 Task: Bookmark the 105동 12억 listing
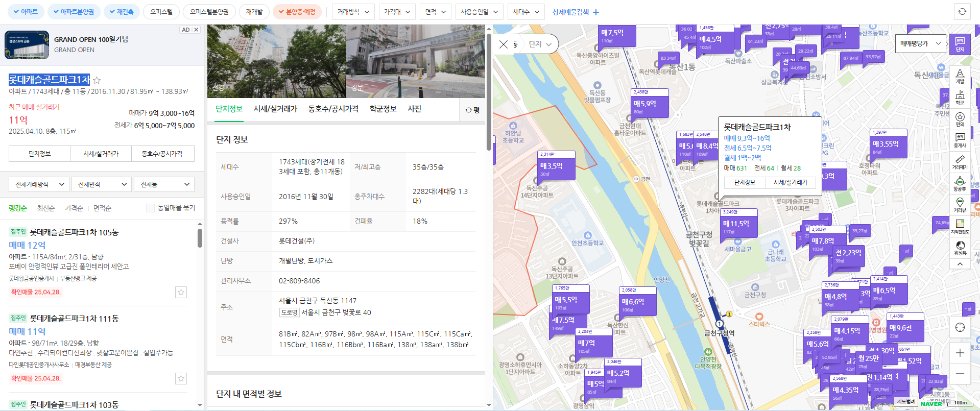tap(181, 292)
